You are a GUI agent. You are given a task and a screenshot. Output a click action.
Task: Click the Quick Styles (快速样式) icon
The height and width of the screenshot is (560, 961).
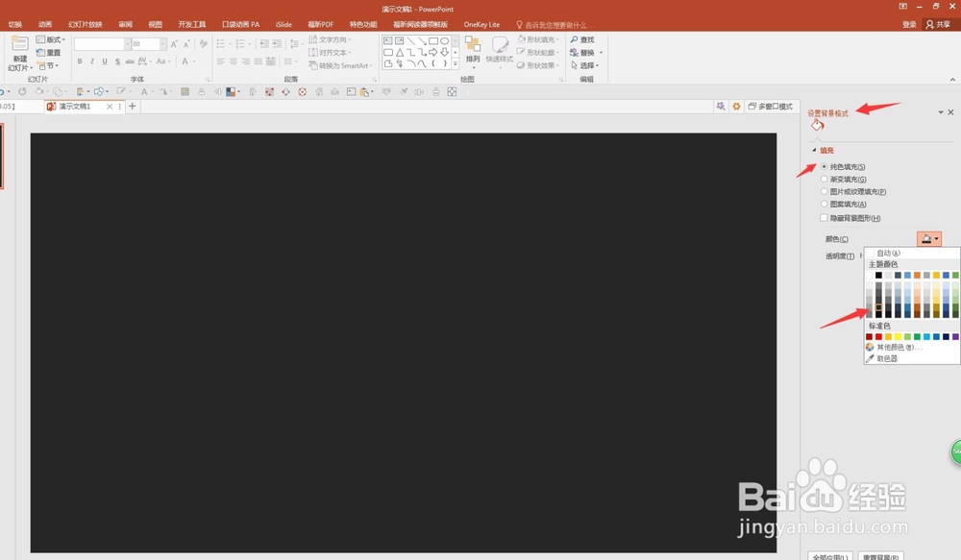coord(500,45)
